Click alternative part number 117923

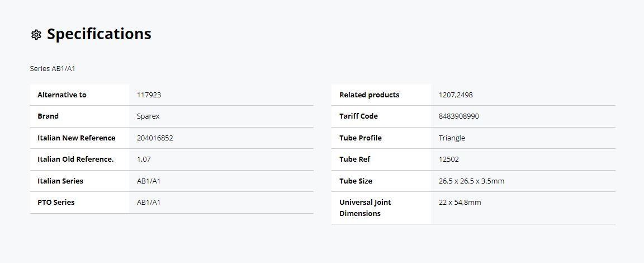coord(149,95)
